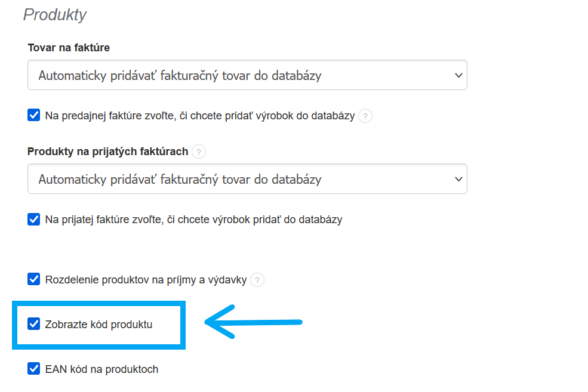Click the Produkty section heading
The image size is (588, 392).
pyautogui.click(x=55, y=15)
